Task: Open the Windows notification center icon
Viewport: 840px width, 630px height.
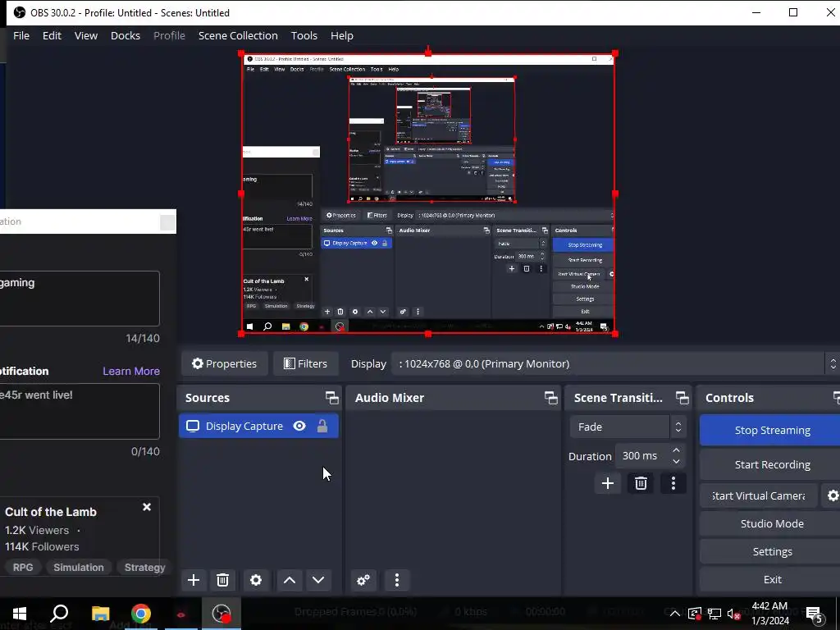Action: 815,614
